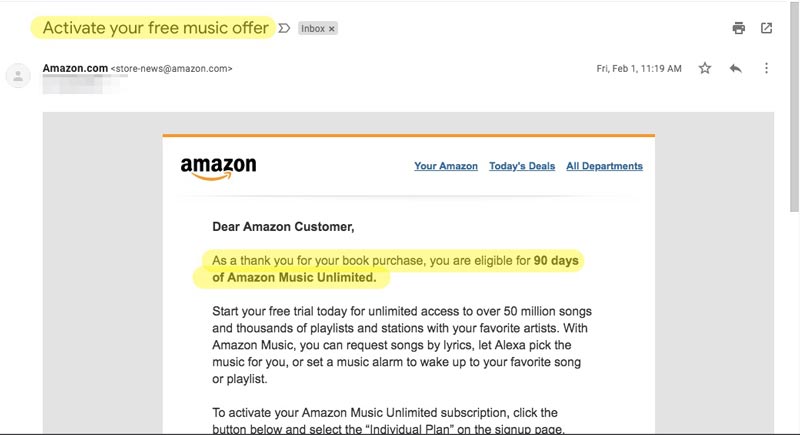This screenshot has width=800, height=435.
Task: Open the Your Amazon link
Action: (x=445, y=166)
